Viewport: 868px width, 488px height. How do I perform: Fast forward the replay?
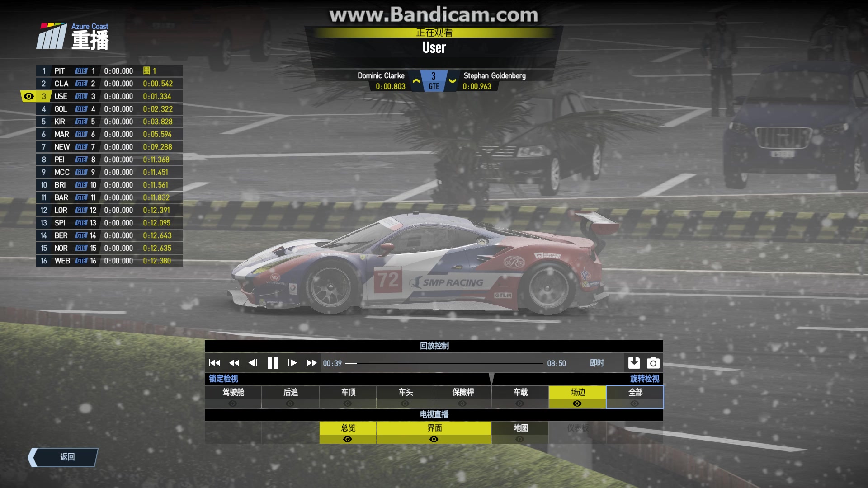click(x=311, y=363)
